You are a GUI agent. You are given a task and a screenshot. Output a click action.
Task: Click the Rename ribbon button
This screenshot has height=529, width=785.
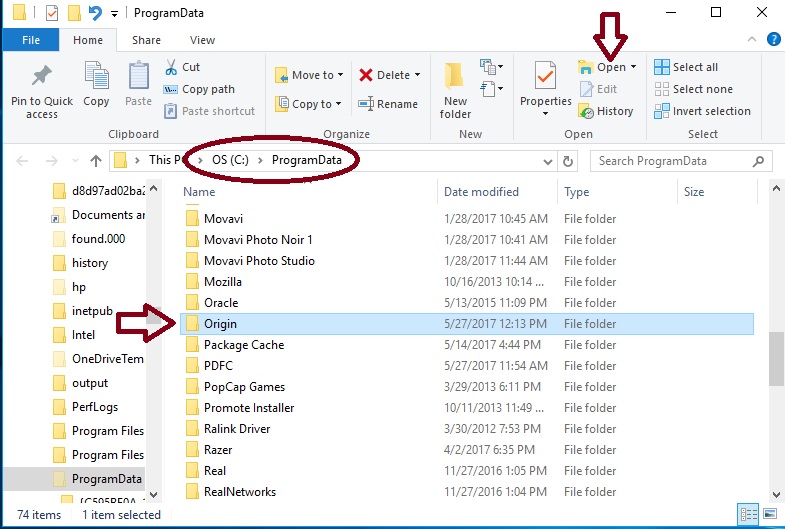(388, 104)
